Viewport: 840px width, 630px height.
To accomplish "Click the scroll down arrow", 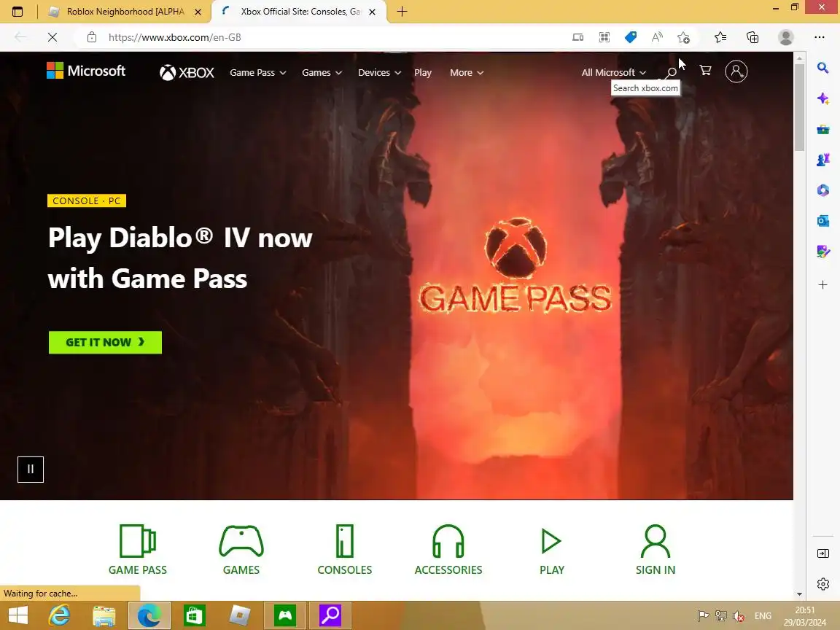I will pyautogui.click(x=799, y=594).
